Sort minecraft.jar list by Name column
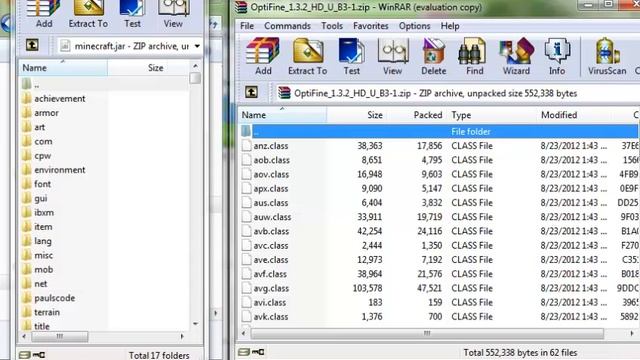 (x=63, y=68)
